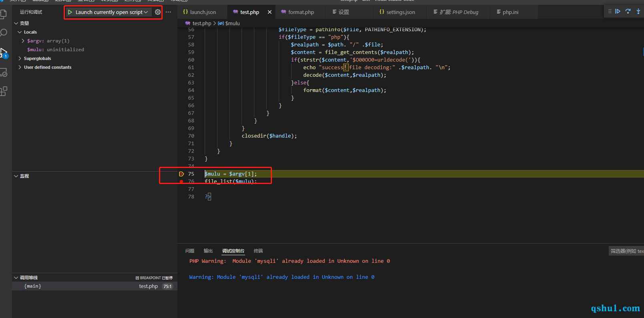Click 运行和调试 panel title
This screenshot has width=644, height=318.
tap(31, 12)
